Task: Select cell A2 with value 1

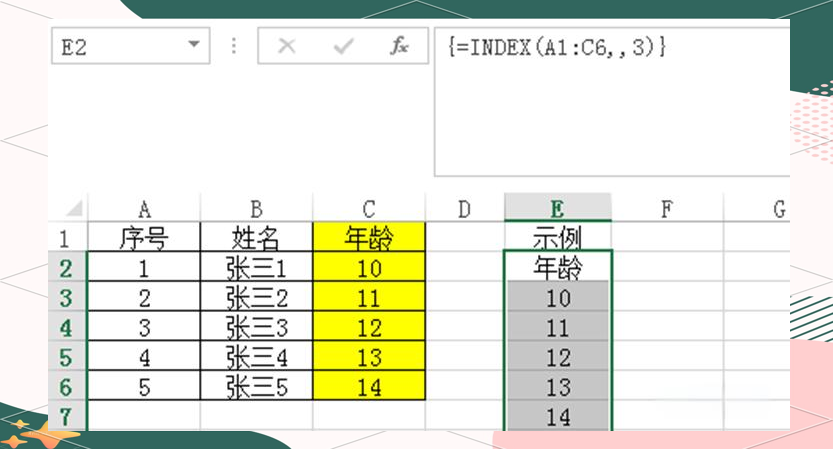Action: point(144,267)
